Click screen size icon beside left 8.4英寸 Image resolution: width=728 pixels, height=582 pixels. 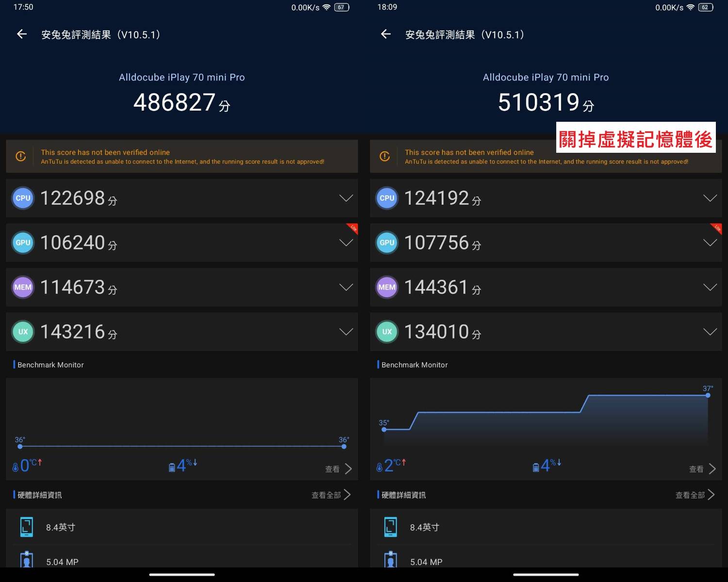(27, 527)
